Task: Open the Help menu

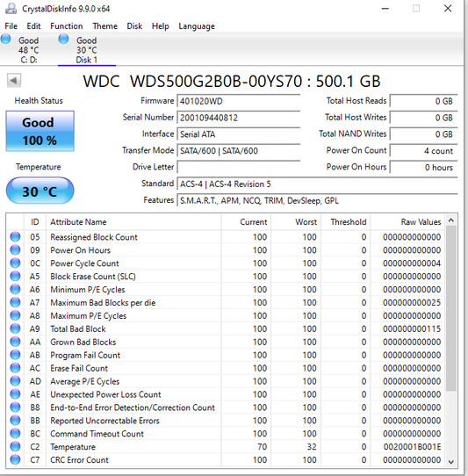Action: [x=161, y=26]
